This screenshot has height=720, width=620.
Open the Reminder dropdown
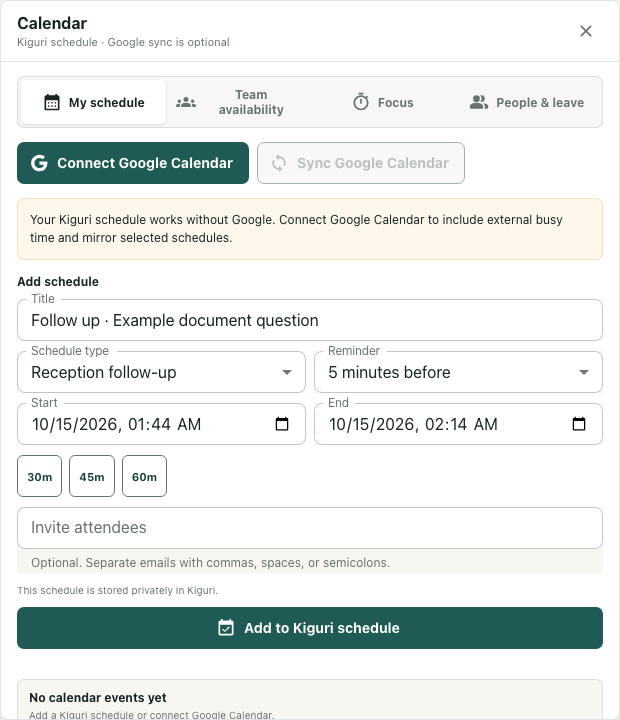point(458,372)
